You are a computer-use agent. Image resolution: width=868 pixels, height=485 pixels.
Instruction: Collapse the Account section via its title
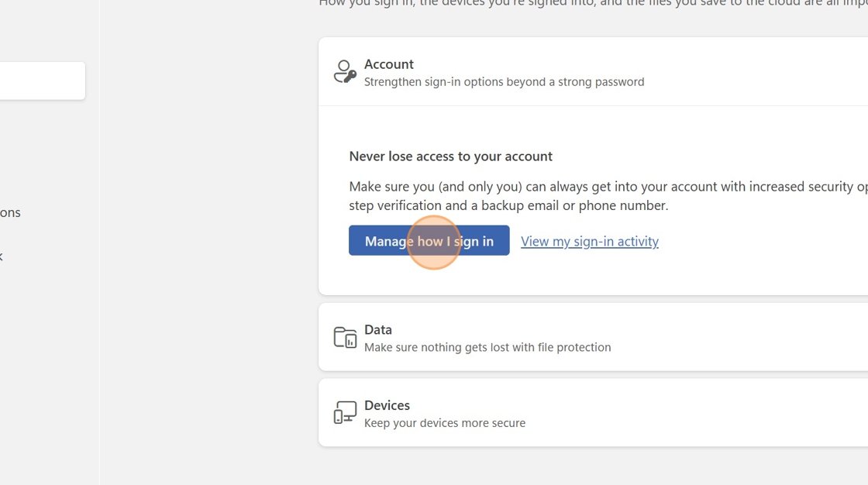pyautogui.click(x=389, y=64)
